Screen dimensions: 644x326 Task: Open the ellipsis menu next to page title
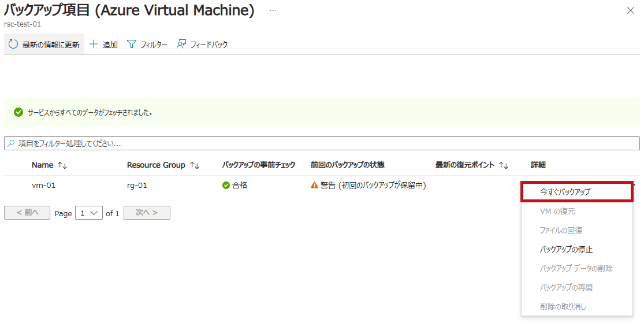coord(273,10)
